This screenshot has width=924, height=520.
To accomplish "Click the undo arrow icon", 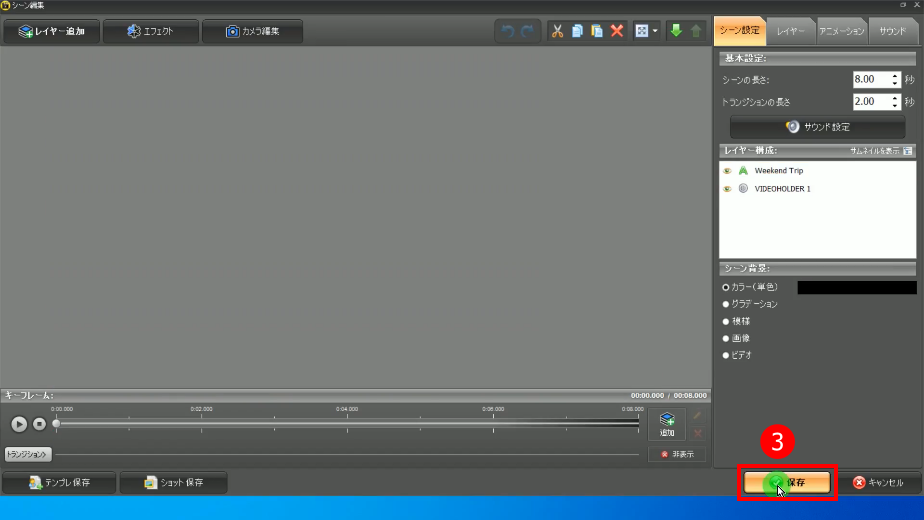I will (x=508, y=31).
